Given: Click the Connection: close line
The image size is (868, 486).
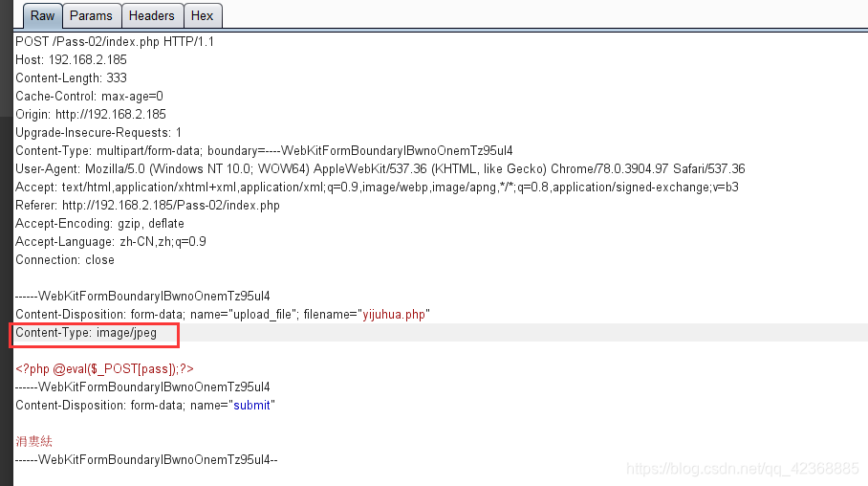Looking at the screenshot, I should tap(65, 260).
